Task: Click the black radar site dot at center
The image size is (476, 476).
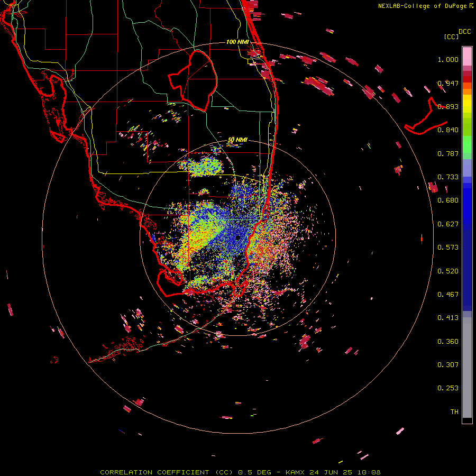Action: click(237, 237)
